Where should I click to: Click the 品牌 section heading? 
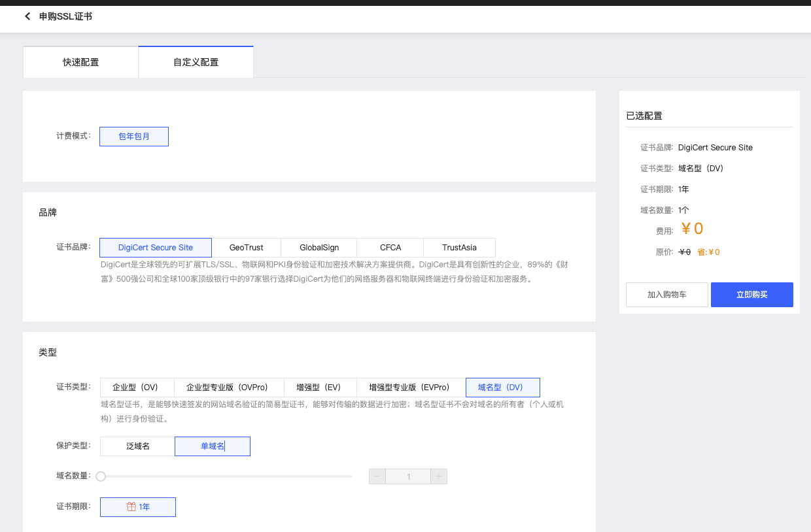click(x=48, y=212)
